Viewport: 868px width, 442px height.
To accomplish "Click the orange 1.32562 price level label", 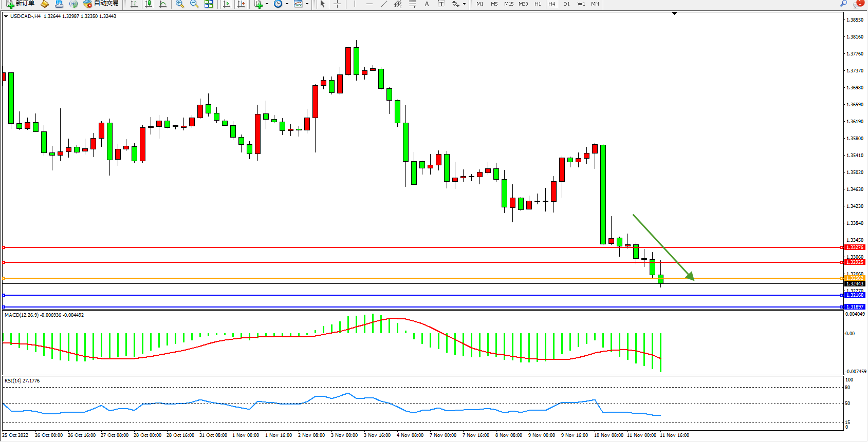I will click(x=855, y=278).
